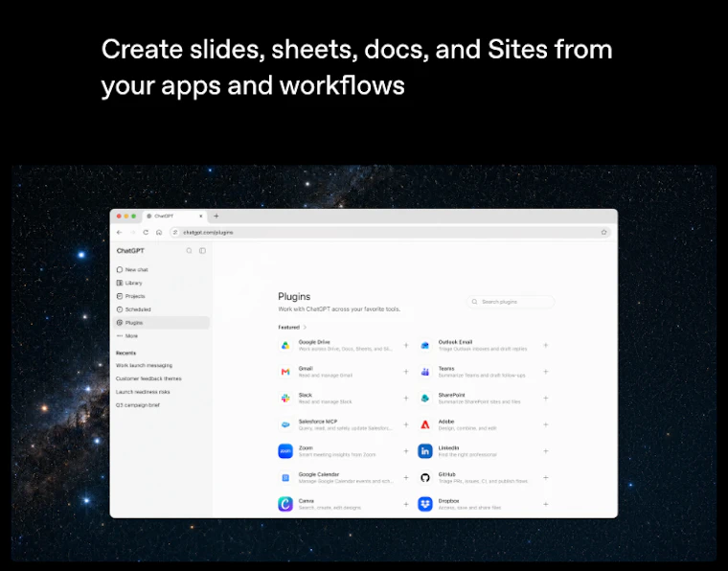Add the Gmail plugin
Viewport: 728px width, 571px height.
click(x=406, y=372)
